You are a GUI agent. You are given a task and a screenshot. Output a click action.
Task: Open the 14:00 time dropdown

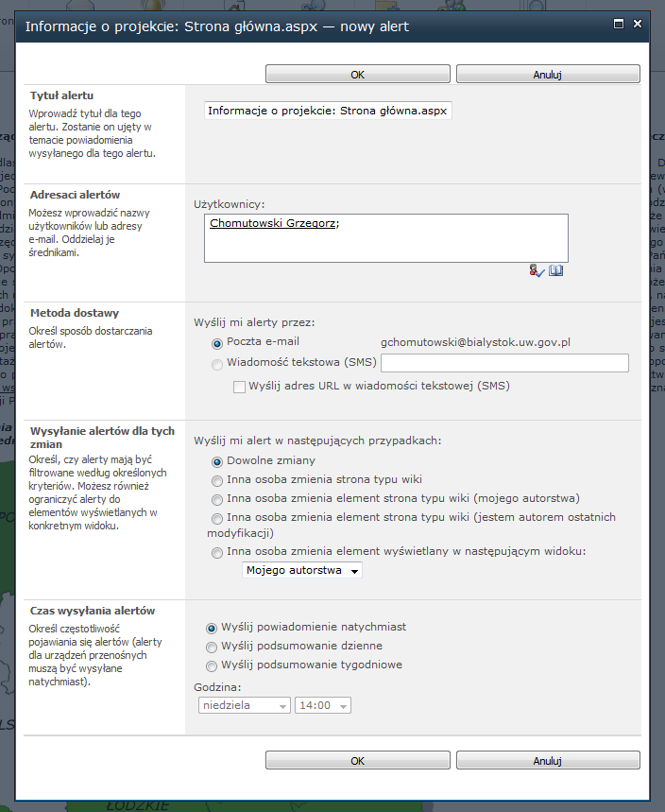coord(323,705)
